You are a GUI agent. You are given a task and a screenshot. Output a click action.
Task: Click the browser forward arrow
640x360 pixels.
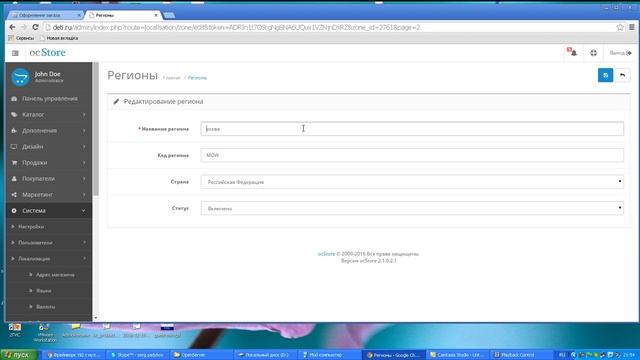point(24,27)
